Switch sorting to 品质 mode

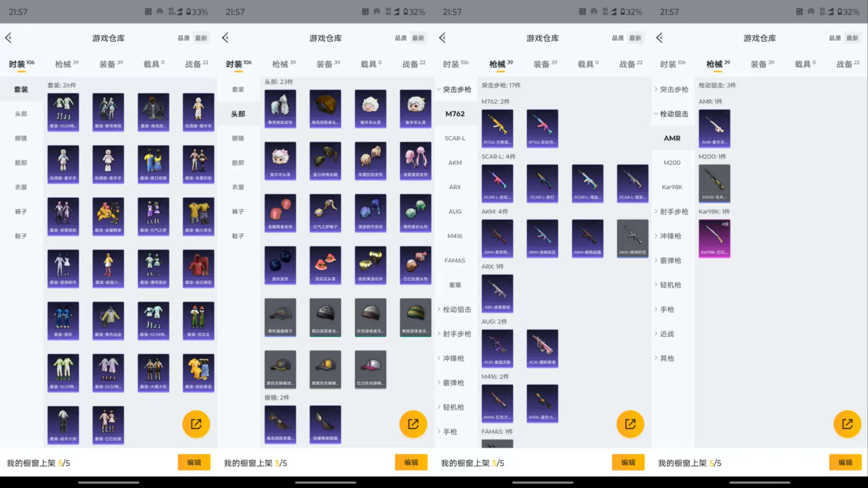[x=184, y=38]
